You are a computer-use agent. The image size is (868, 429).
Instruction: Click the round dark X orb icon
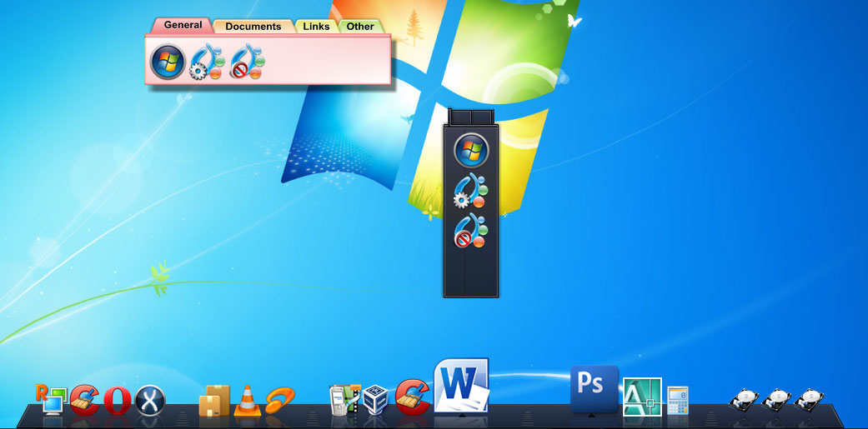coord(150,400)
